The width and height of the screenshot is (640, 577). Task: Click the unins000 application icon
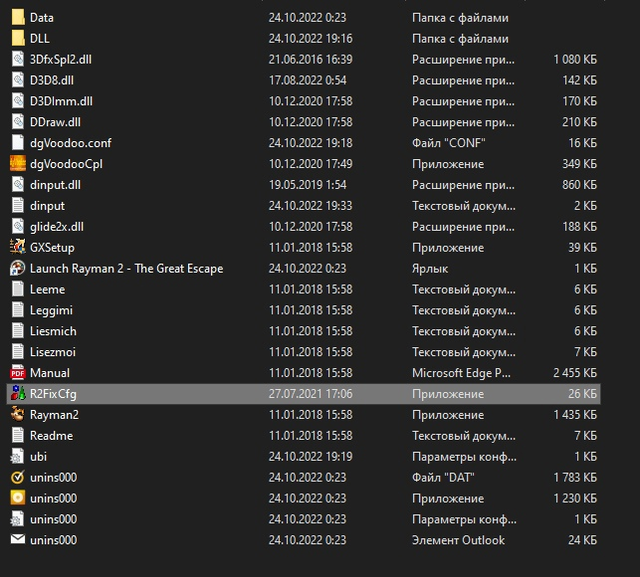click(18, 498)
